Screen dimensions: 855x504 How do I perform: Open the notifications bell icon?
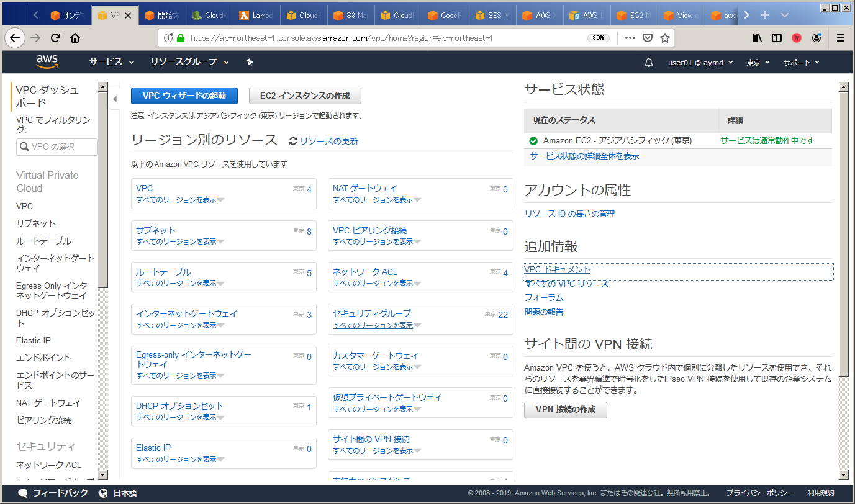649,62
